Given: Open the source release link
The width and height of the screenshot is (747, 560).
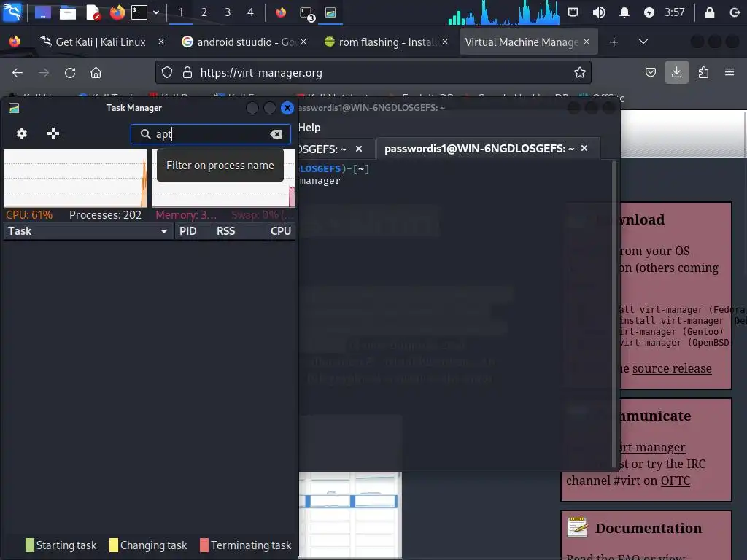Looking at the screenshot, I should click(x=672, y=368).
